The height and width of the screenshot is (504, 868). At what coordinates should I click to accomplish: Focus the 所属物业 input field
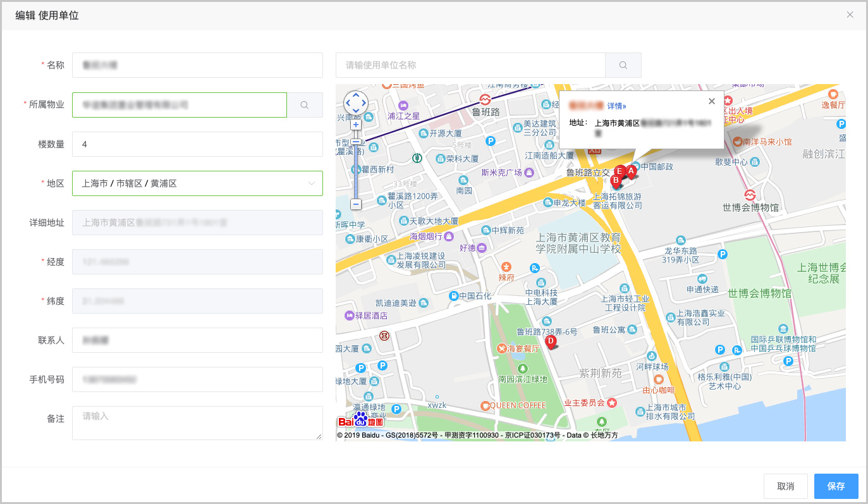pyautogui.click(x=180, y=105)
